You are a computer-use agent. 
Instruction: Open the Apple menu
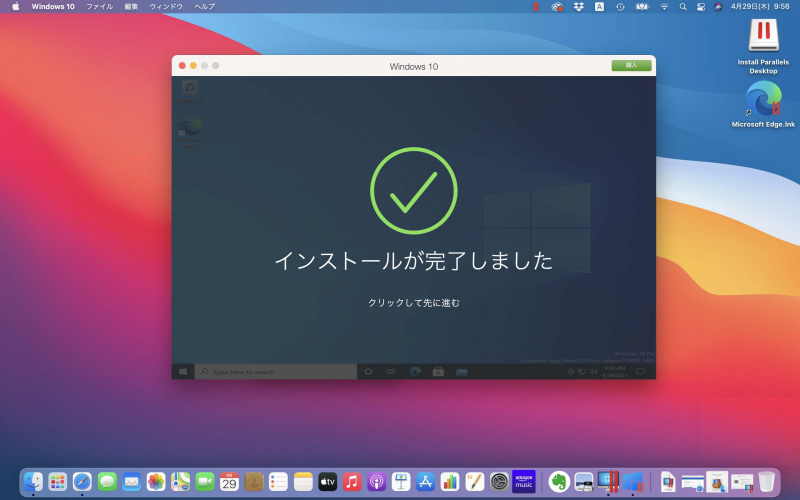pyautogui.click(x=16, y=7)
